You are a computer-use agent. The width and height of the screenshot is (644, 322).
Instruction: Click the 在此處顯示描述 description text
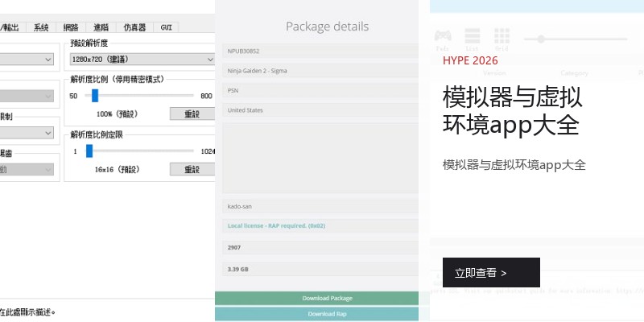click(x=27, y=312)
